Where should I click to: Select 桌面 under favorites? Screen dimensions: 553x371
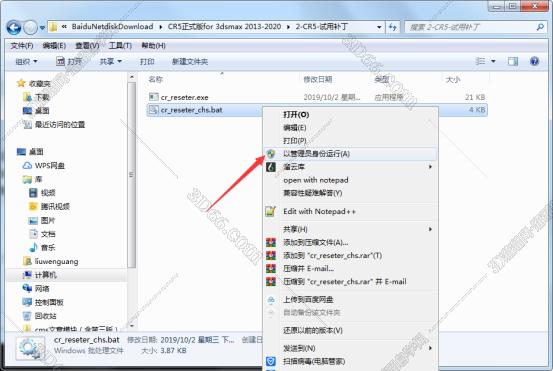[x=36, y=111]
